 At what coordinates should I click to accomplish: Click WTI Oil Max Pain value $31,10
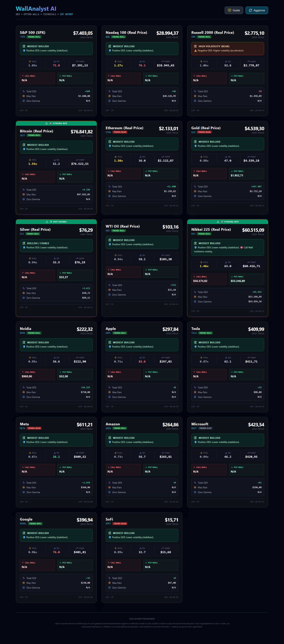(172, 290)
